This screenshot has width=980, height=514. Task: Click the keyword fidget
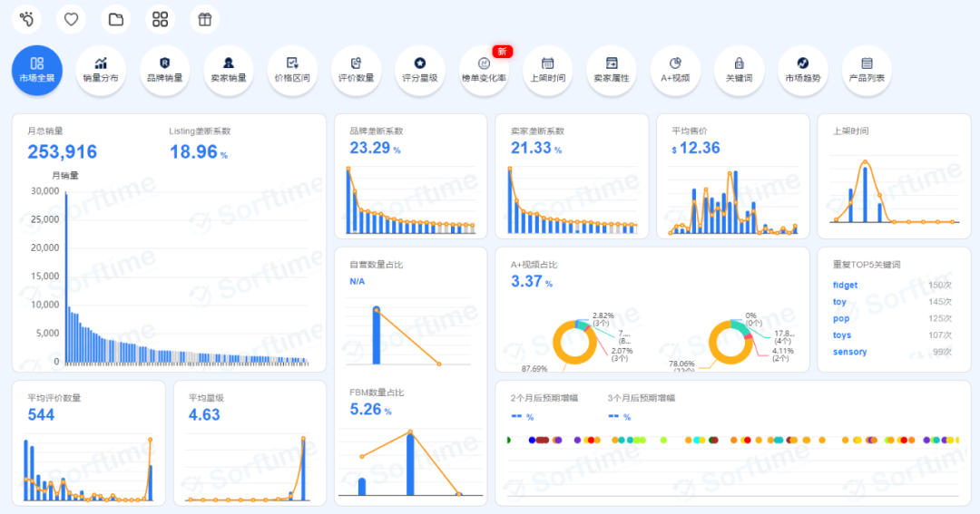[x=845, y=286]
